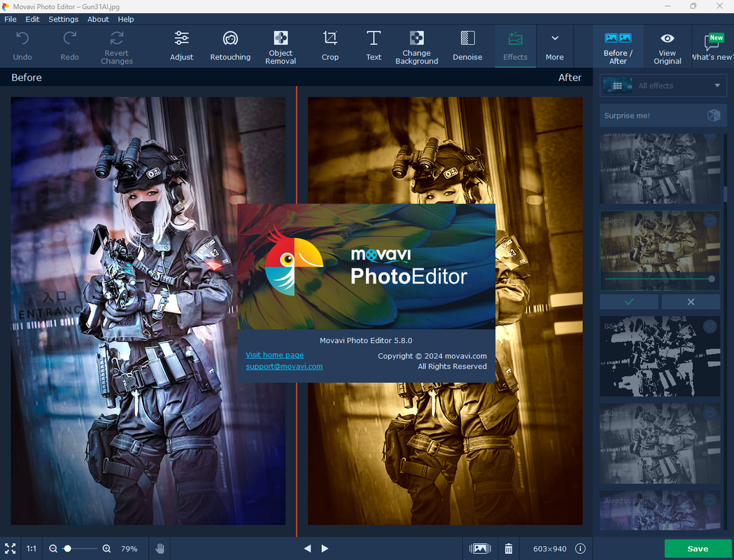Open the Edit menu
Viewport: 734px width, 560px height.
(32, 19)
